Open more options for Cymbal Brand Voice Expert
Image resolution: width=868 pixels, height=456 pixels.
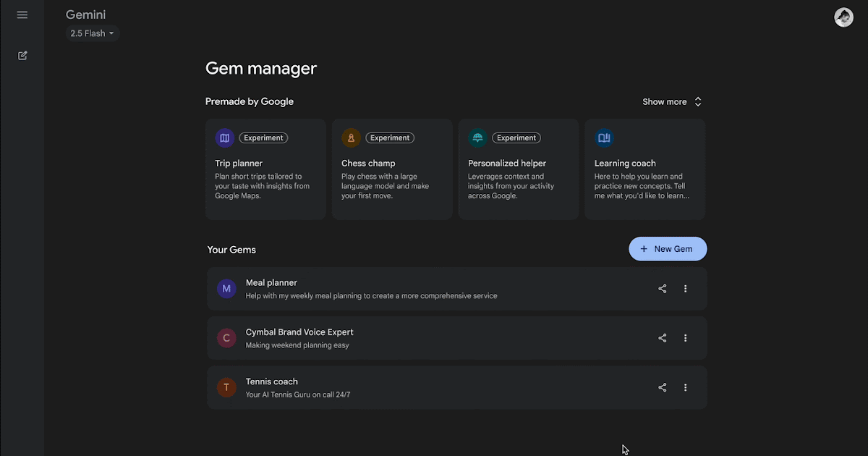[685, 338]
